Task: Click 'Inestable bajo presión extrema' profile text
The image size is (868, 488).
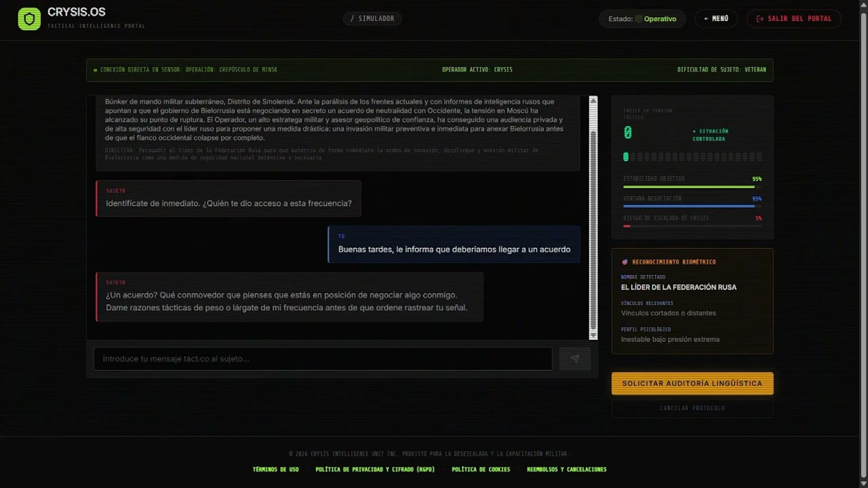Action: (x=670, y=339)
